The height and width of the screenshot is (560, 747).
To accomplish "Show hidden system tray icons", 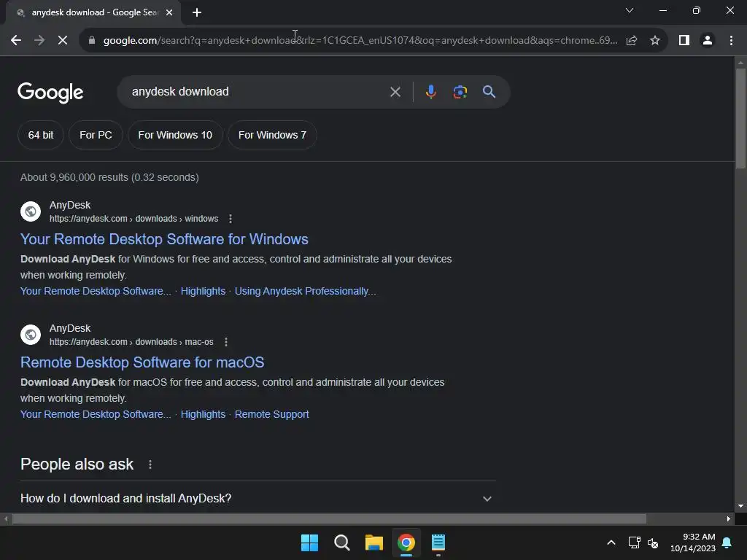I will [611, 542].
